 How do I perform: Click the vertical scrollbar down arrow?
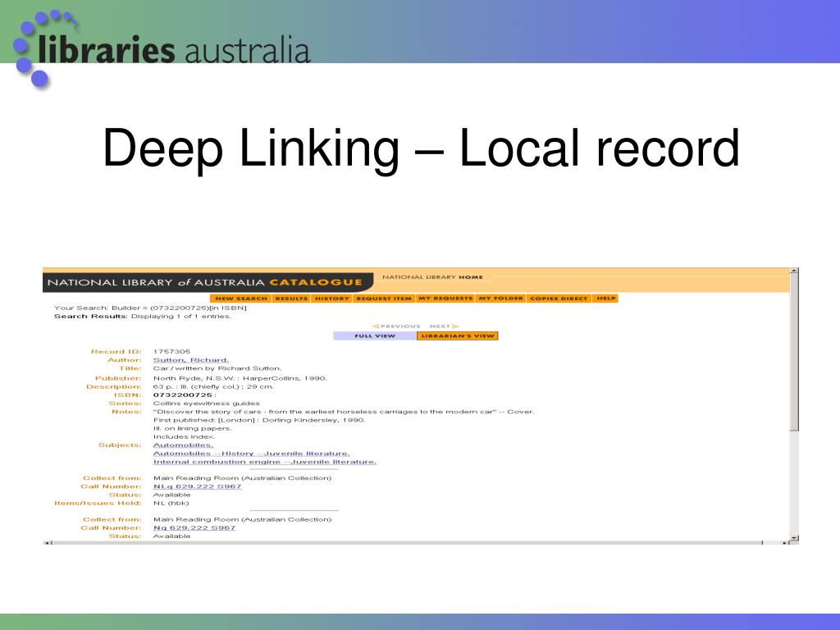click(x=794, y=537)
